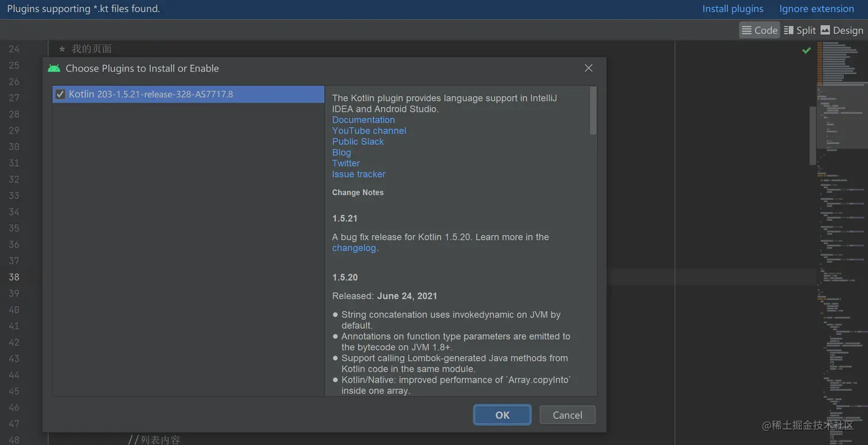Image resolution: width=868 pixels, height=445 pixels.
Task: Click 'Released: June 24, 2021' text
Action: tap(385, 296)
